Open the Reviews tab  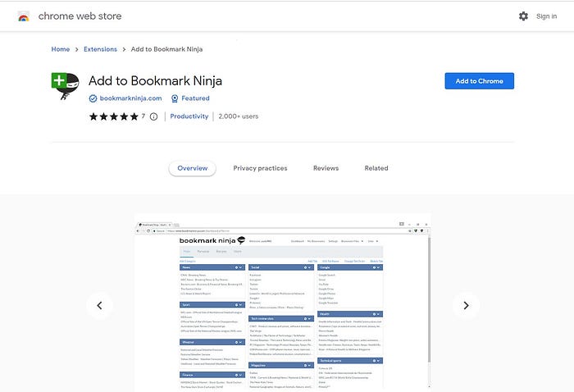[326, 168]
